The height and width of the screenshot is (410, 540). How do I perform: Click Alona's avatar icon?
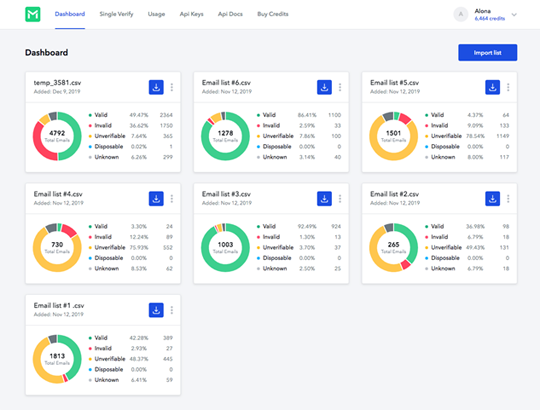[x=461, y=14]
